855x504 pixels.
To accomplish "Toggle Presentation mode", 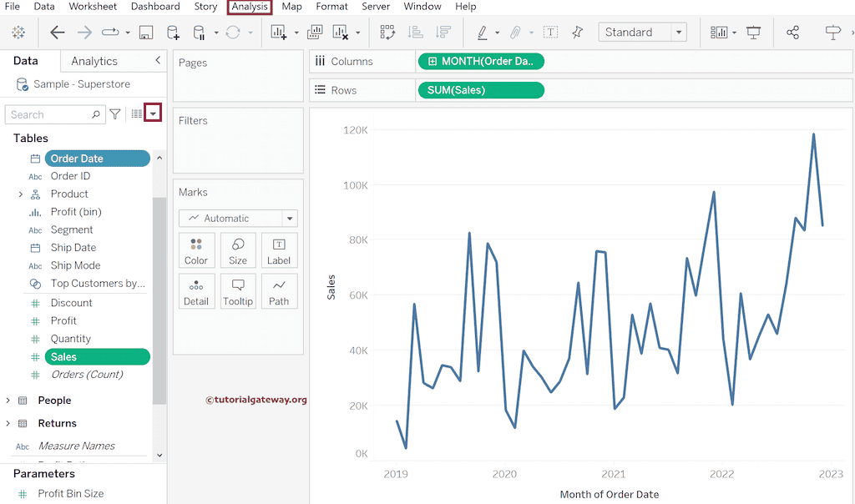I will 754,33.
